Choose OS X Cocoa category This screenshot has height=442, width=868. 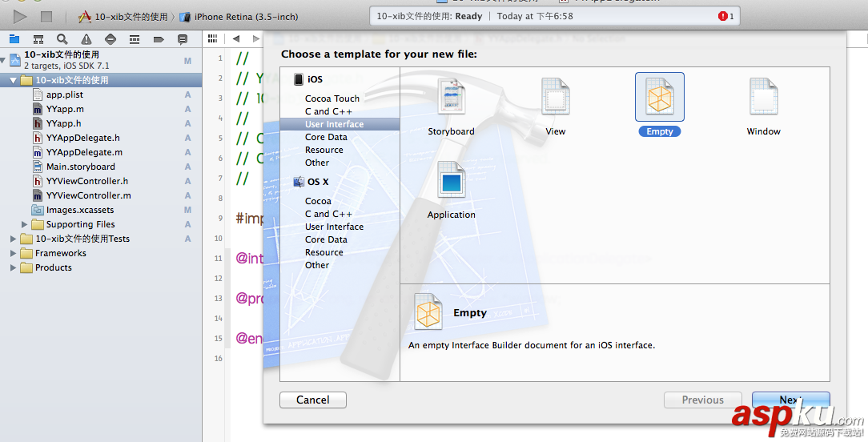(x=318, y=201)
